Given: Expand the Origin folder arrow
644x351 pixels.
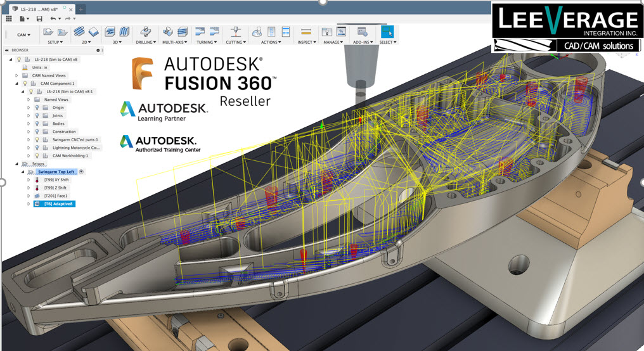Looking at the screenshot, I should (x=29, y=108).
